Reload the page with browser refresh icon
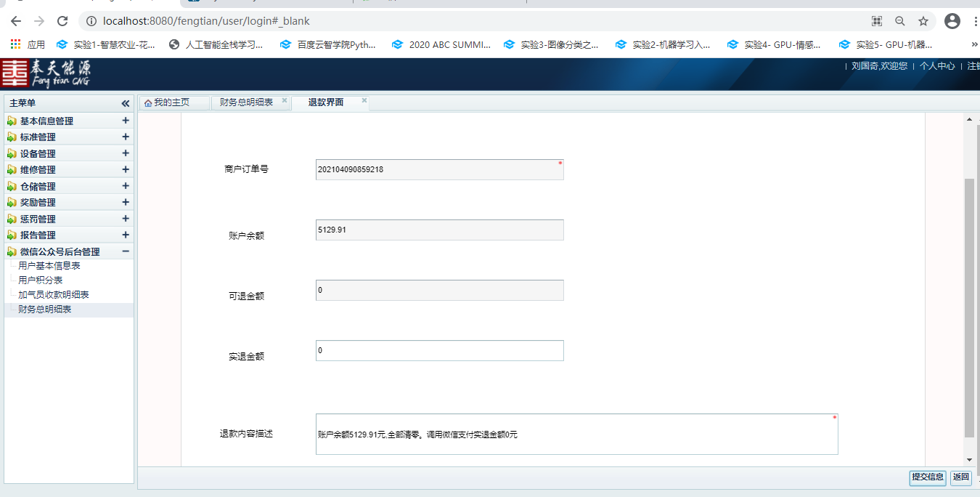 click(x=62, y=21)
